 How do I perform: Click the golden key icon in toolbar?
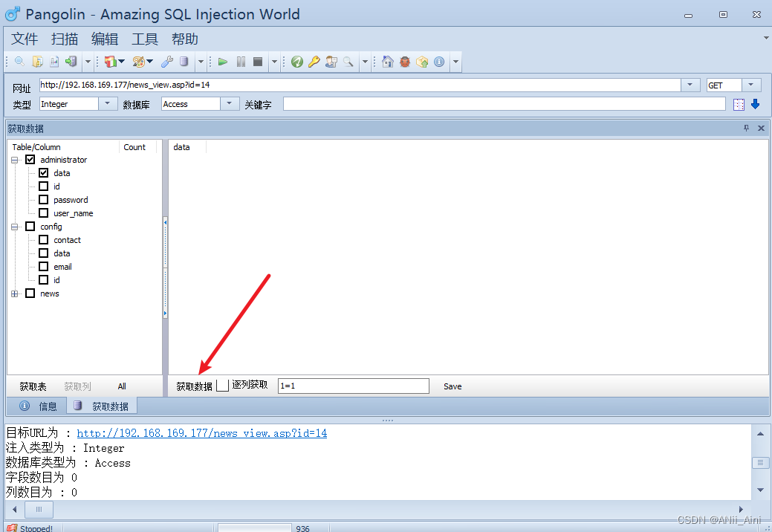314,62
